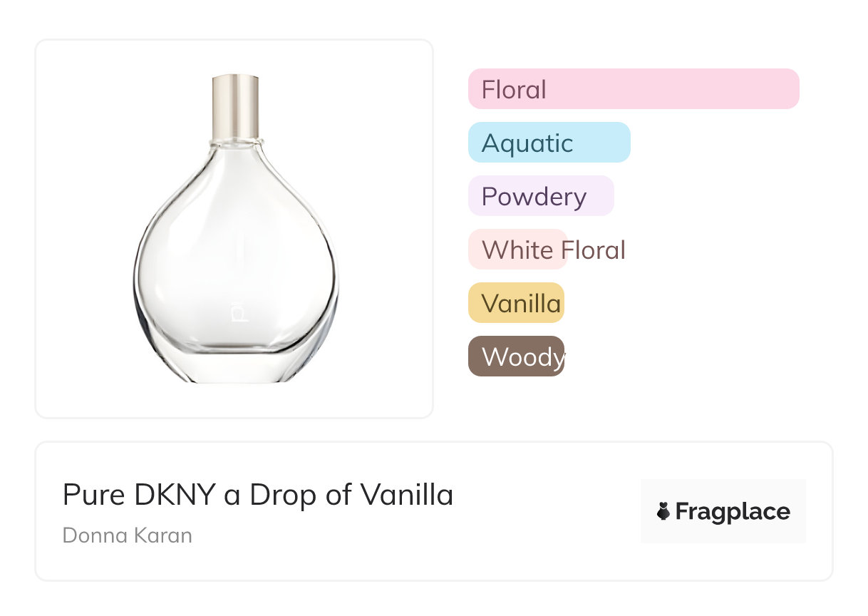Choose the White Floral accord bar

pos(517,250)
